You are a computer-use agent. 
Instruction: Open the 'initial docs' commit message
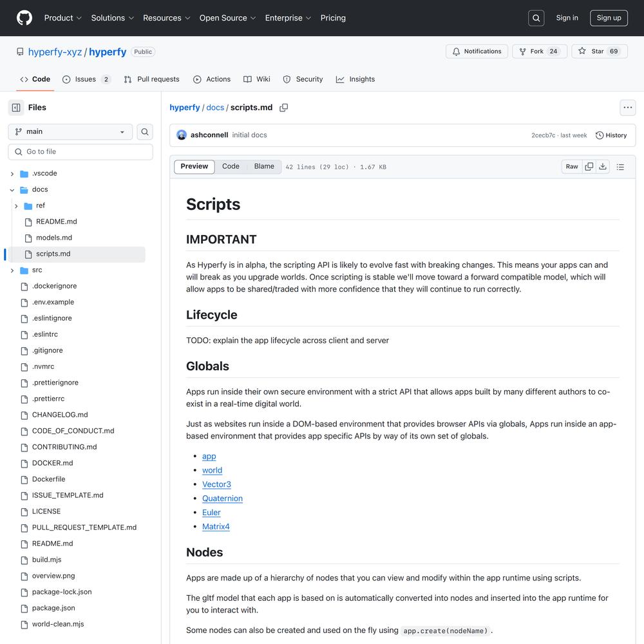(x=249, y=135)
